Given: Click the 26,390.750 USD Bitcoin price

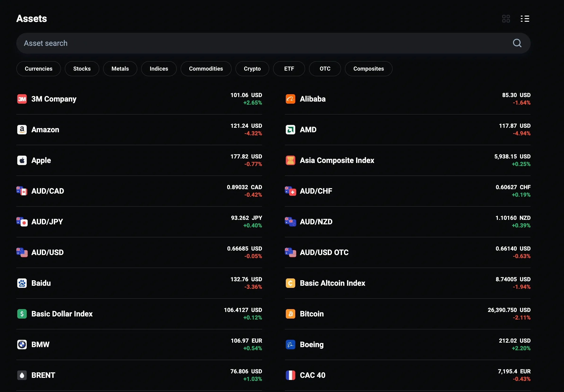Looking at the screenshot, I should [509, 310].
